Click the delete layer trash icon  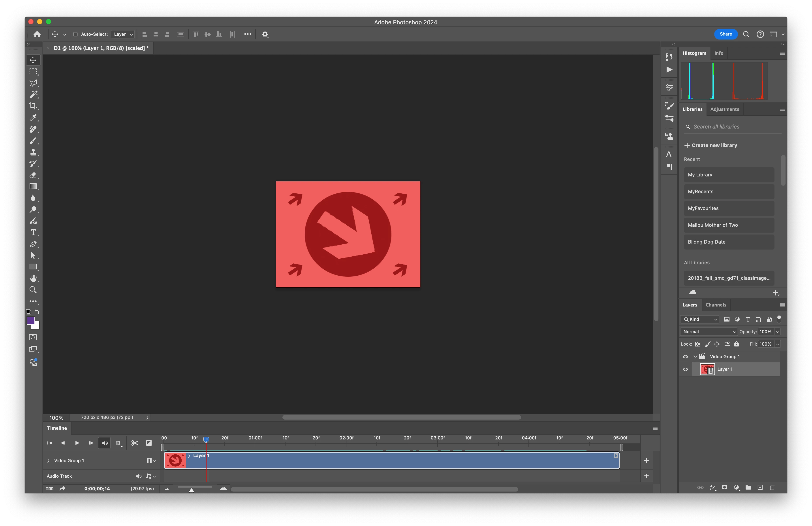(x=772, y=487)
